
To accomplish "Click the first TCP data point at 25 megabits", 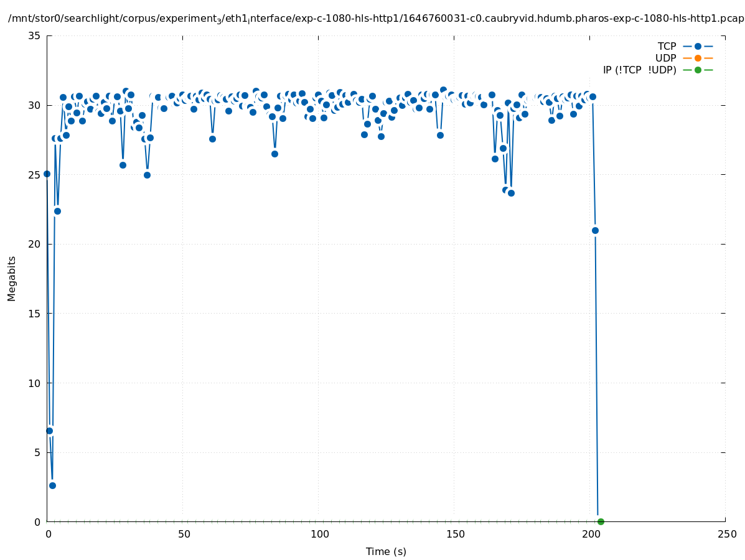I will pyautogui.click(x=47, y=174).
